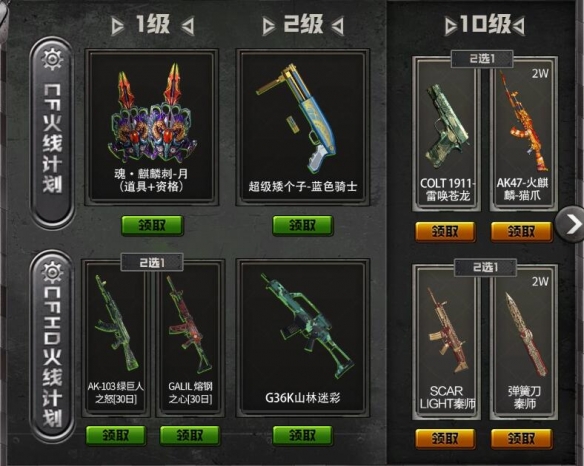The height and width of the screenshot is (466, 584).
Task: Show next levels with right arrow
Action: pyautogui.click(x=571, y=224)
